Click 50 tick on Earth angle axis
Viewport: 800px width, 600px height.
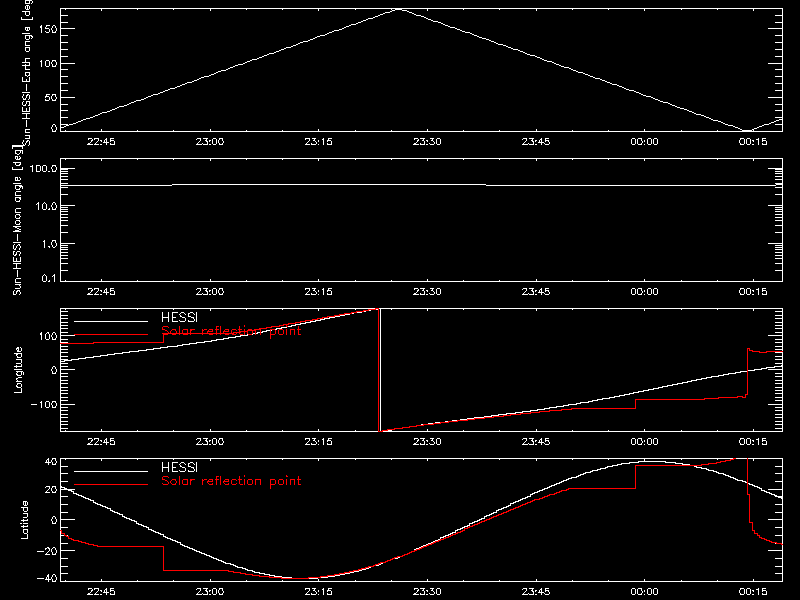[x=51, y=97]
